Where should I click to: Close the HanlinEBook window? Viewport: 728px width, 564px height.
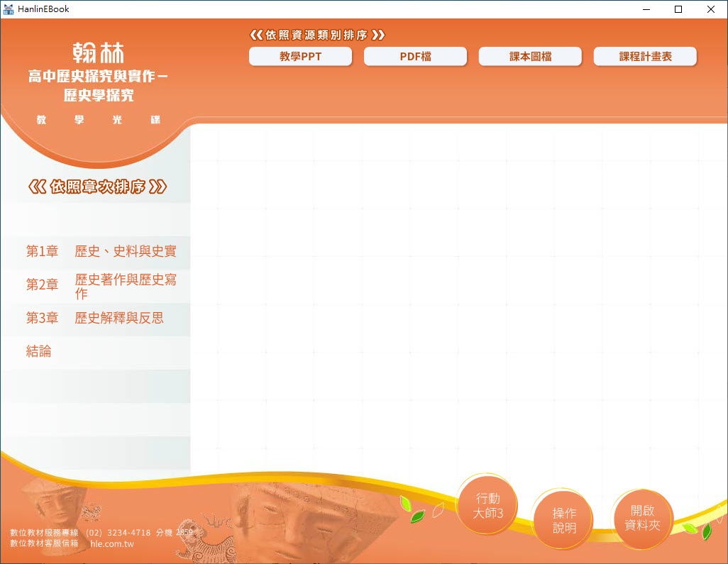[711, 9]
